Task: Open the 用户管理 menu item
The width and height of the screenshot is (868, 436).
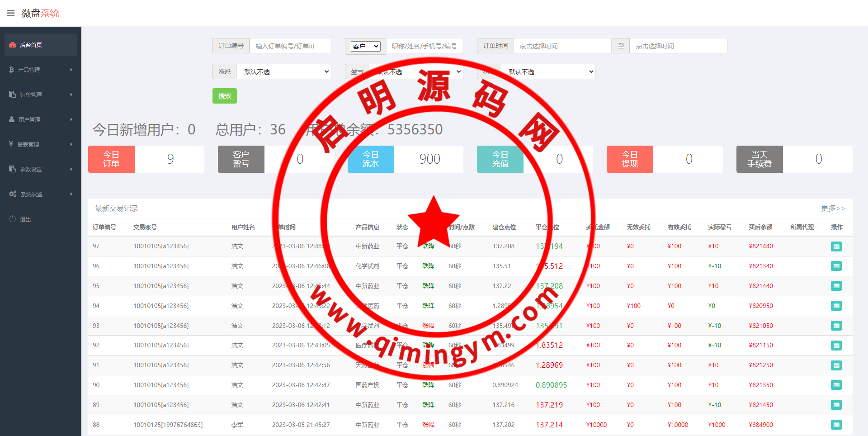Action: point(40,119)
